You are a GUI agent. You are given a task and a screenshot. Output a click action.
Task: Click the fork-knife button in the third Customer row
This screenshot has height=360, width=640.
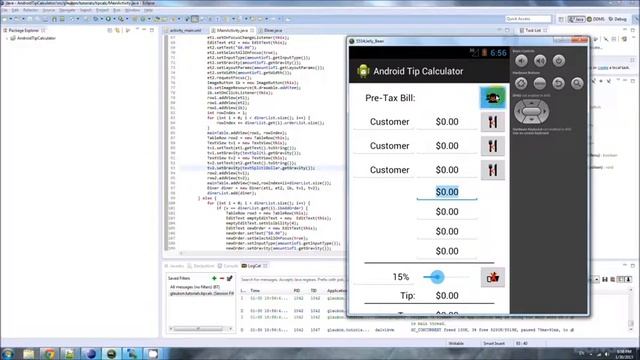click(493, 170)
